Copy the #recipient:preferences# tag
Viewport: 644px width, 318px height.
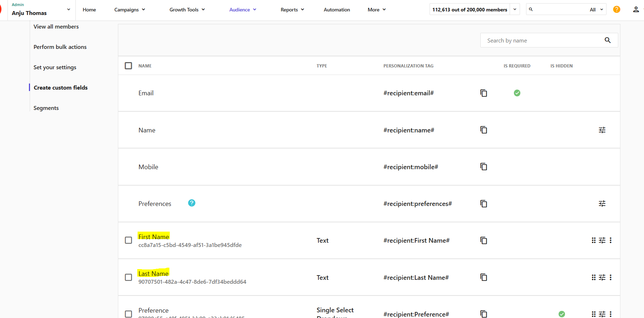484,204
